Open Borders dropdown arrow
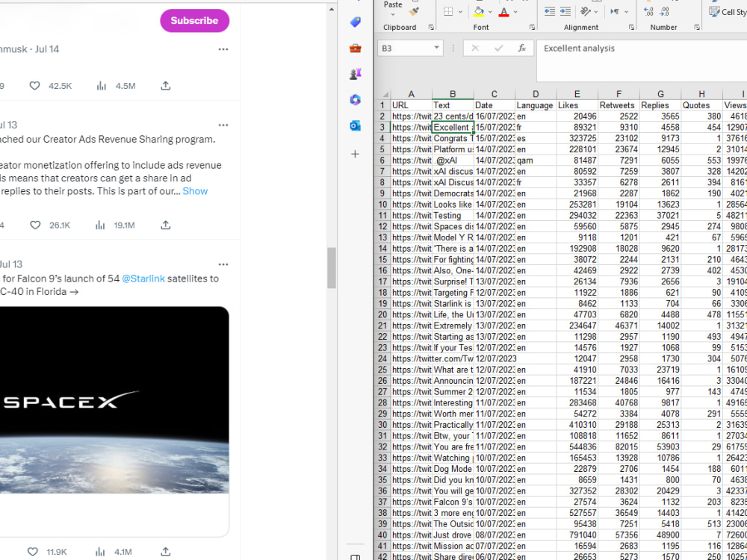747x560 pixels. [x=460, y=12]
